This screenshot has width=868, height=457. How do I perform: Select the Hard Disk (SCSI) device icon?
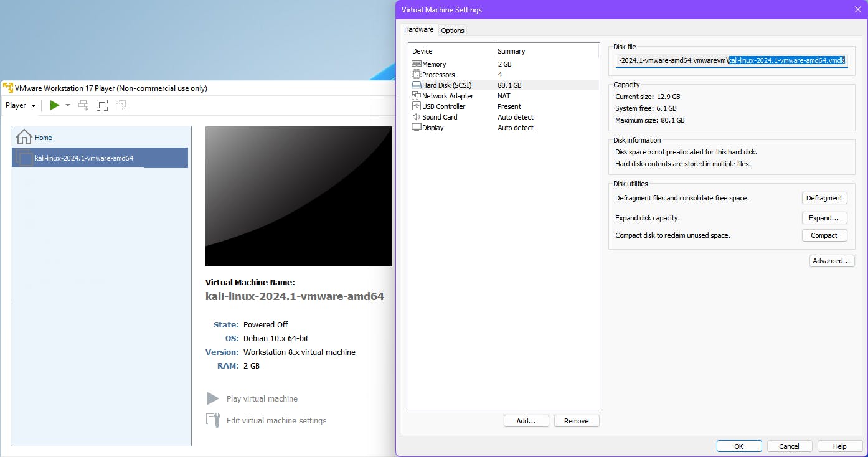417,85
